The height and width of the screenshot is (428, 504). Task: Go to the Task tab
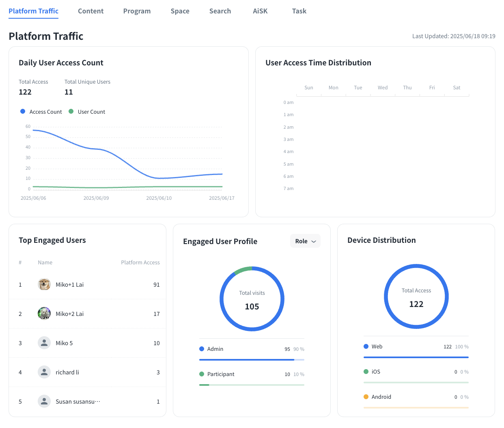[299, 11]
